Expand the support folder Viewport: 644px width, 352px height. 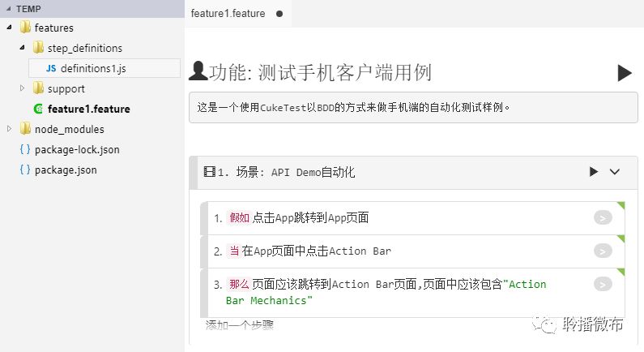click(22, 88)
